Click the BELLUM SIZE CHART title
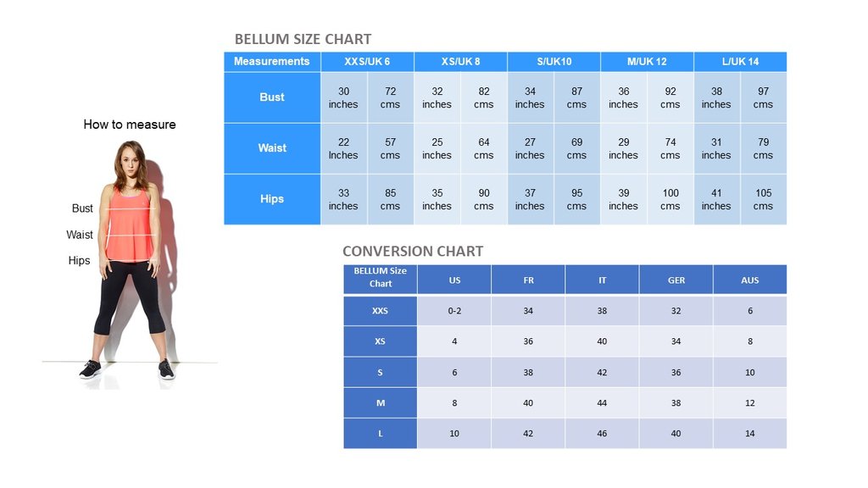Viewport: 868px width, 488px height. (303, 39)
